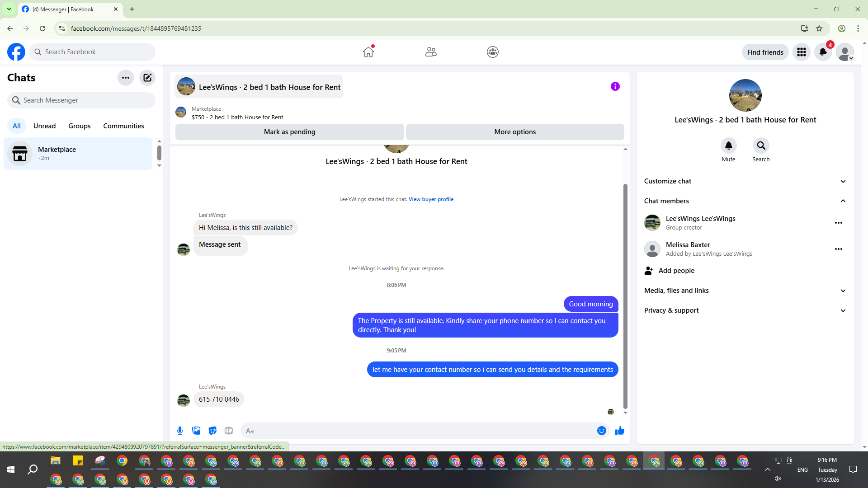The height and width of the screenshot is (488, 868).
Task: Send a thumbs-up like
Action: click(x=619, y=431)
